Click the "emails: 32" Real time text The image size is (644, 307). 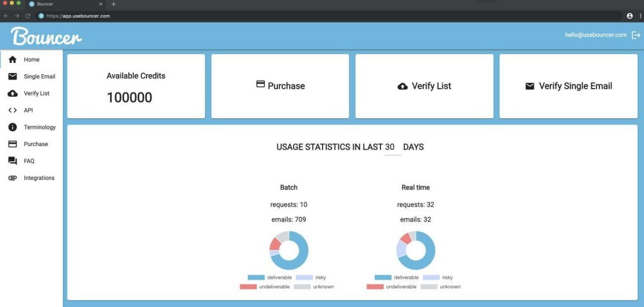click(416, 220)
